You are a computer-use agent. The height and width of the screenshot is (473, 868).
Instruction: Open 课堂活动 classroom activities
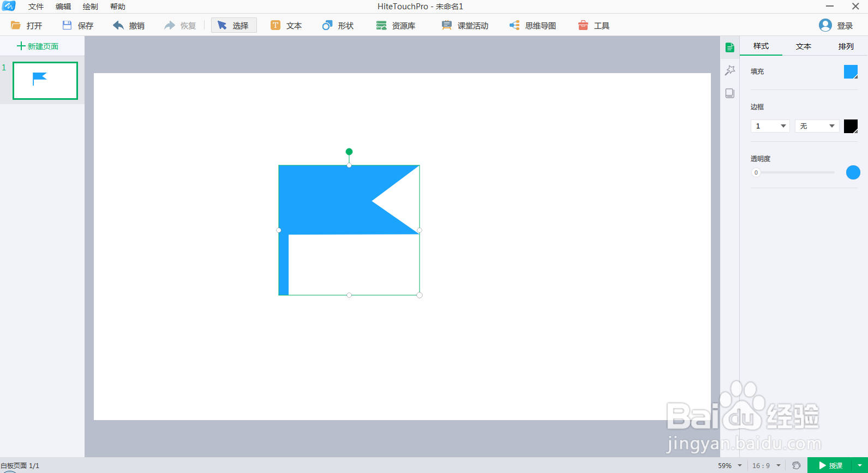465,26
